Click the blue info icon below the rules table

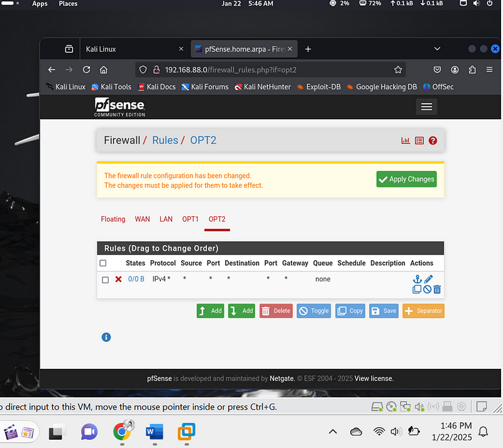pyautogui.click(x=106, y=337)
